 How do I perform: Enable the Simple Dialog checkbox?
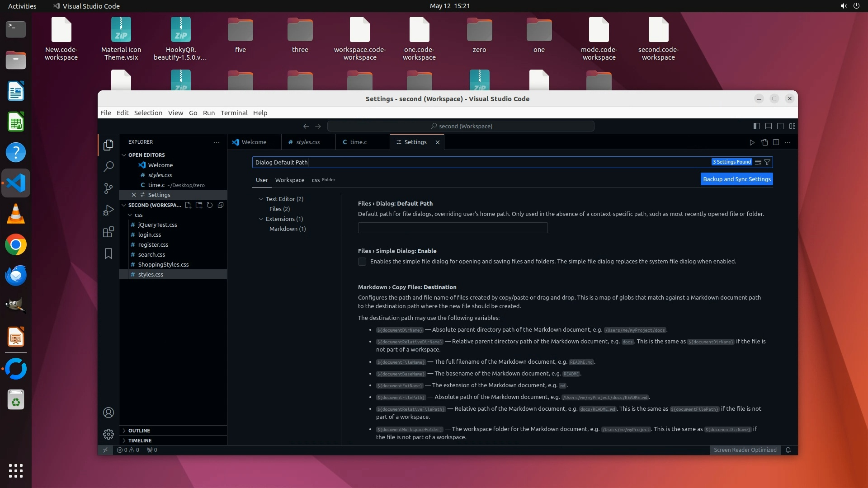[362, 262]
